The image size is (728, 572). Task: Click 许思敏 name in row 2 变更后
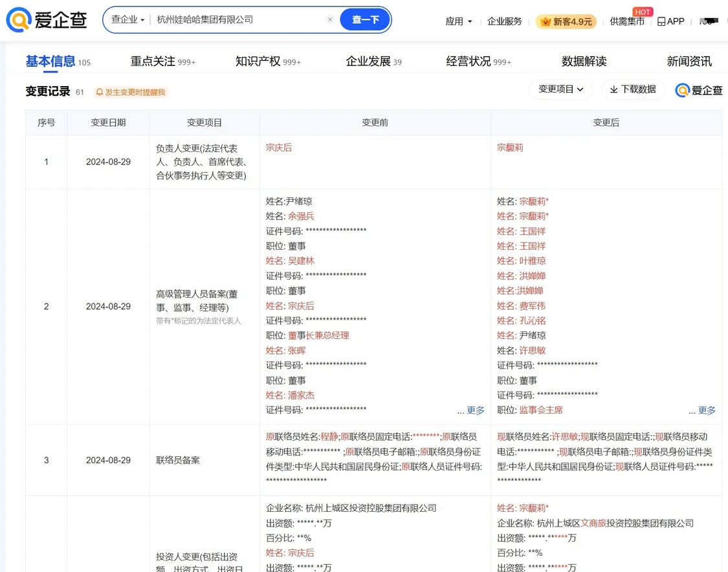(x=532, y=351)
